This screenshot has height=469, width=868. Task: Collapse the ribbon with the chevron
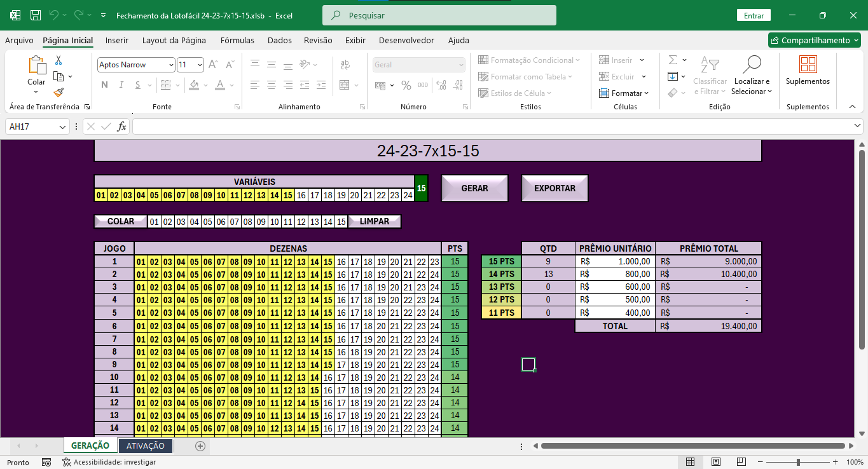coord(851,107)
